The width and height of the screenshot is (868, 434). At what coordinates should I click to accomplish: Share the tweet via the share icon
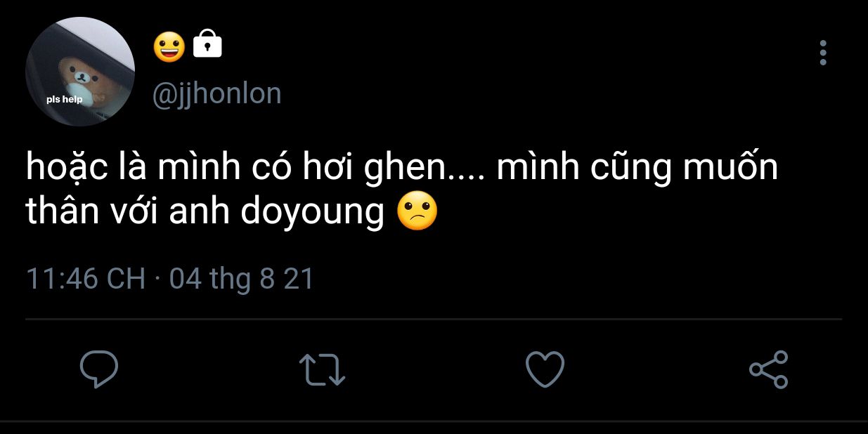769,369
